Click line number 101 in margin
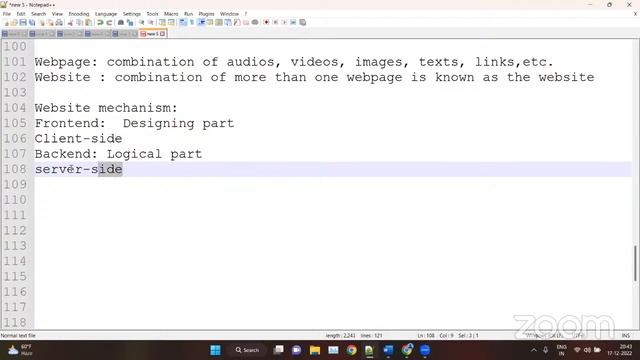640x360 pixels. point(15,62)
